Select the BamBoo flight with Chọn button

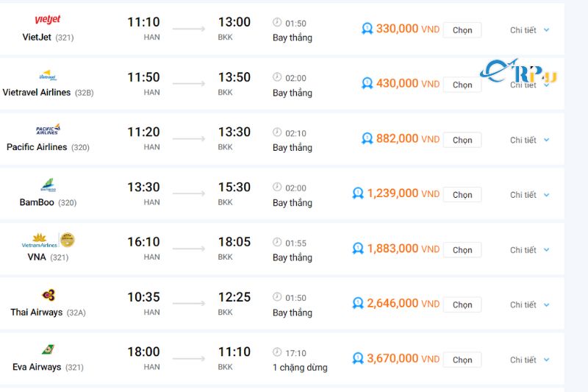(x=462, y=195)
